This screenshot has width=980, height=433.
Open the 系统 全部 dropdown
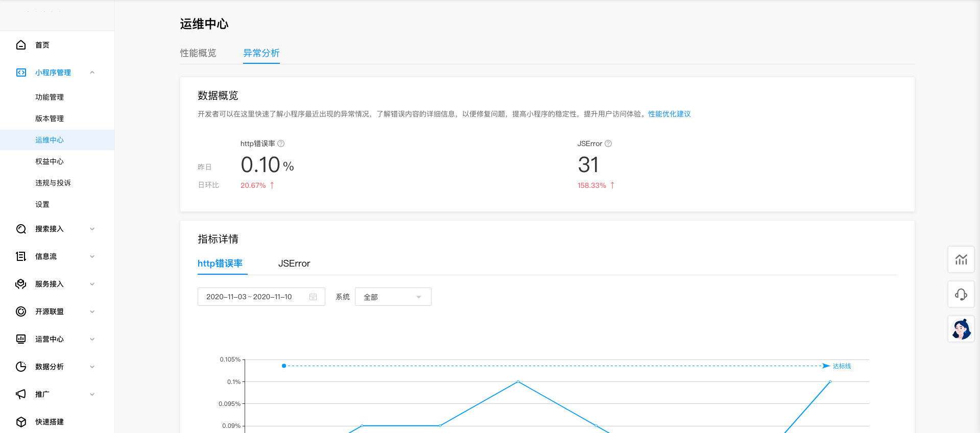[x=393, y=297]
